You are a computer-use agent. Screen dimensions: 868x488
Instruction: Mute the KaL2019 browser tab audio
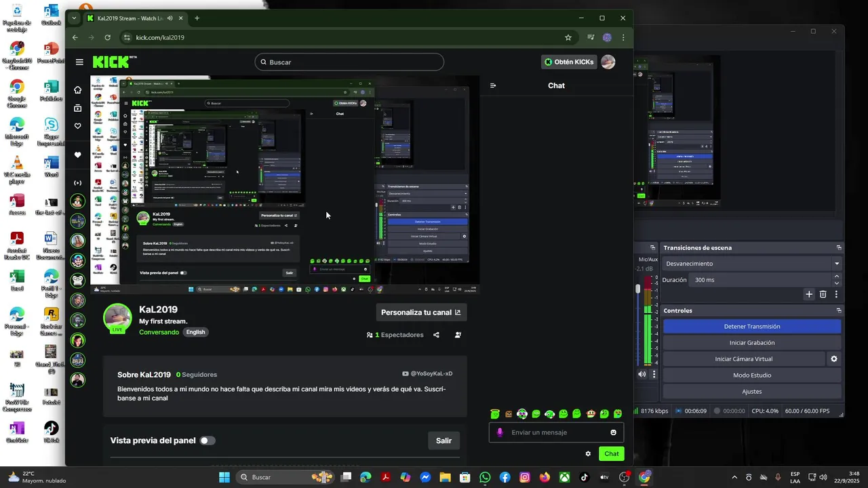(170, 18)
